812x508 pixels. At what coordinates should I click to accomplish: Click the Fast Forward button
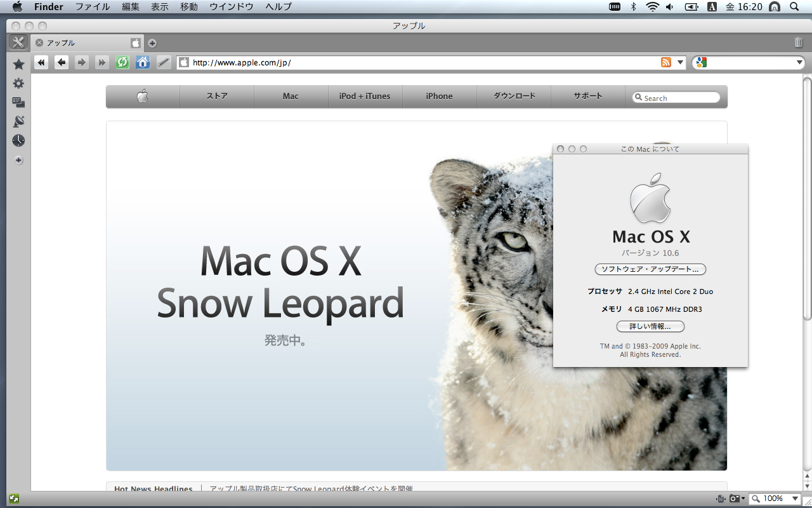point(102,62)
